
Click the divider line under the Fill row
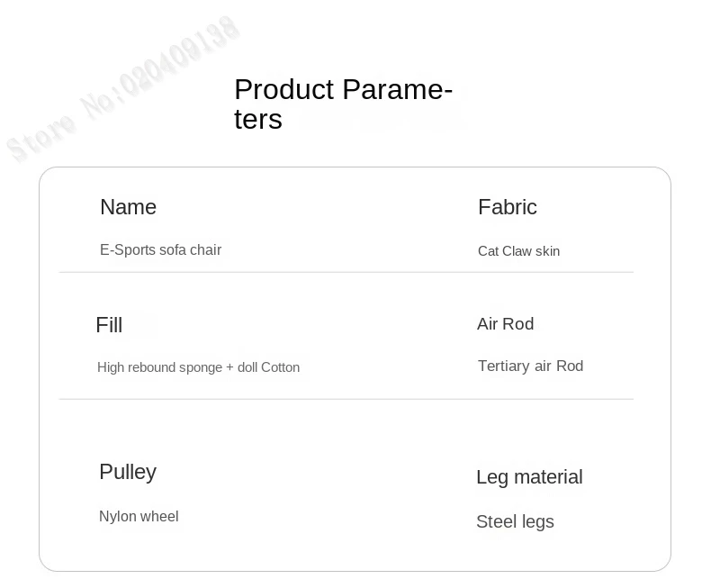346,399
